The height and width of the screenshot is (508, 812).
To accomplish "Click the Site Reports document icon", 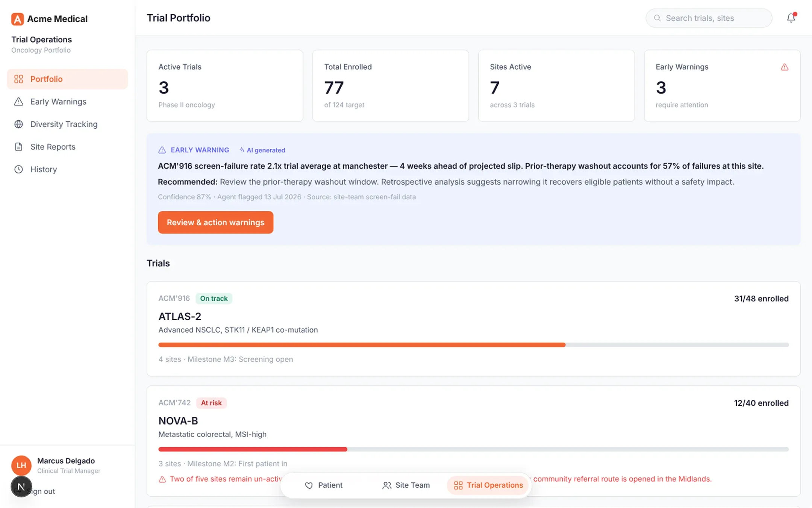I will click(18, 147).
